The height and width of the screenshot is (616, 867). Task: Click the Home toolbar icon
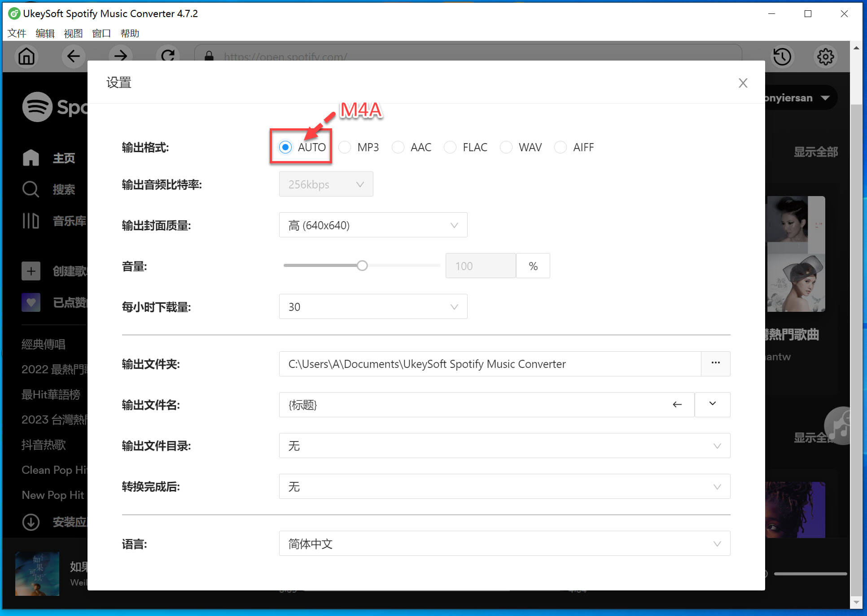click(26, 57)
